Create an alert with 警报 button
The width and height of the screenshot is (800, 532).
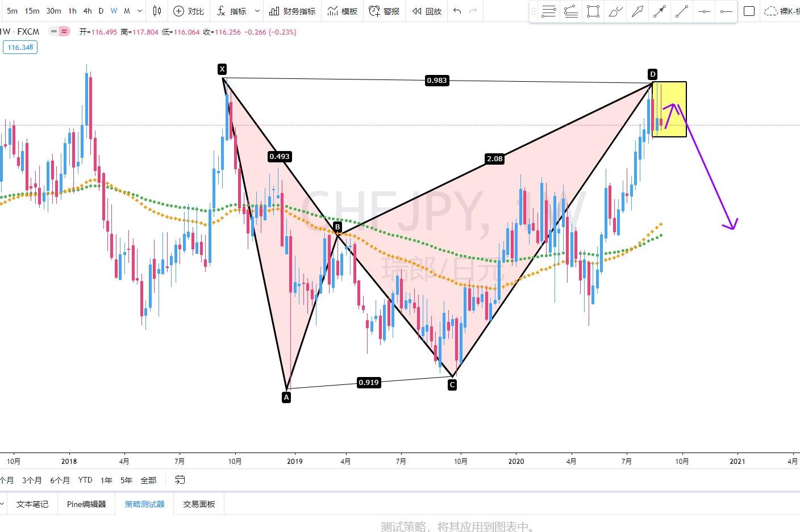(384, 11)
